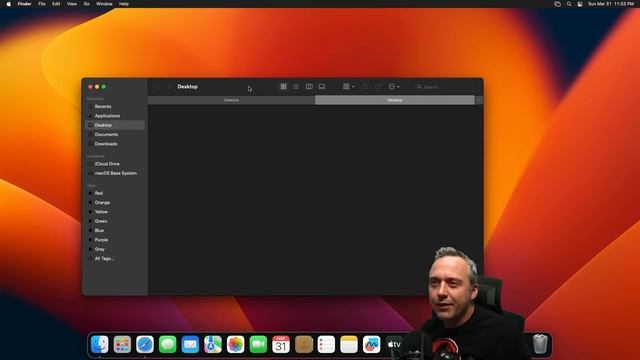The height and width of the screenshot is (360, 640).
Task: Open Calendar from the Dock
Action: (x=281, y=344)
